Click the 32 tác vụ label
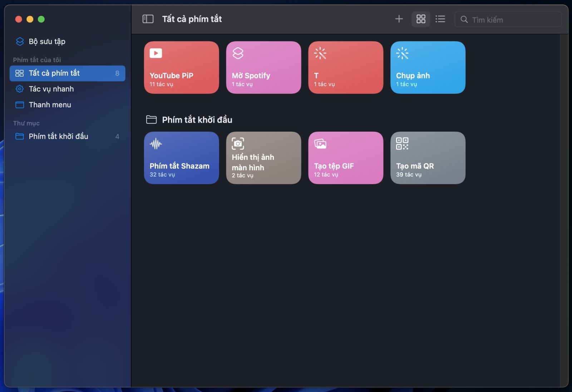The image size is (572, 392). [x=162, y=175]
